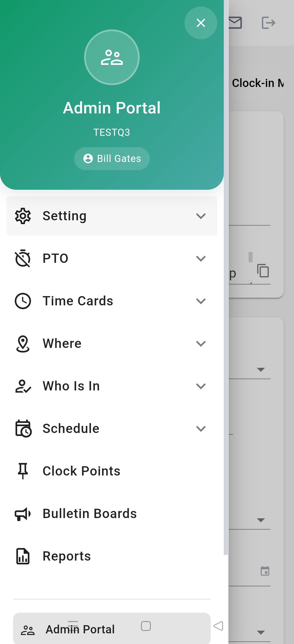Viewport: 294px width, 644px height.
Task: Tap the Bill Gates user chip
Action: [x=112, y=159]
